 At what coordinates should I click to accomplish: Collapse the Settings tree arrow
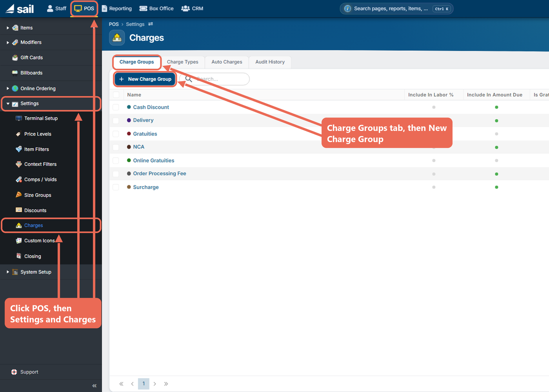pyautogui.click(x=8, y=104)
